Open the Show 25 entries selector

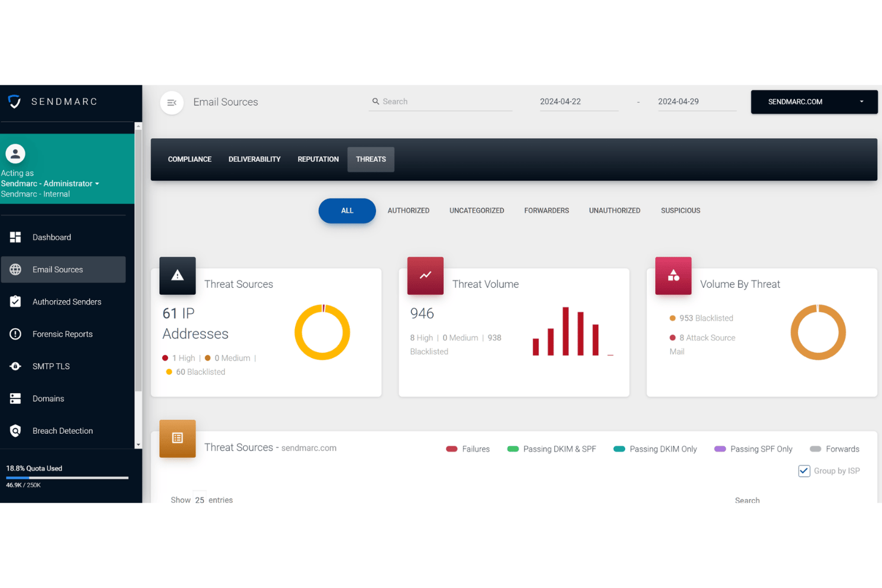click(200, 500)
